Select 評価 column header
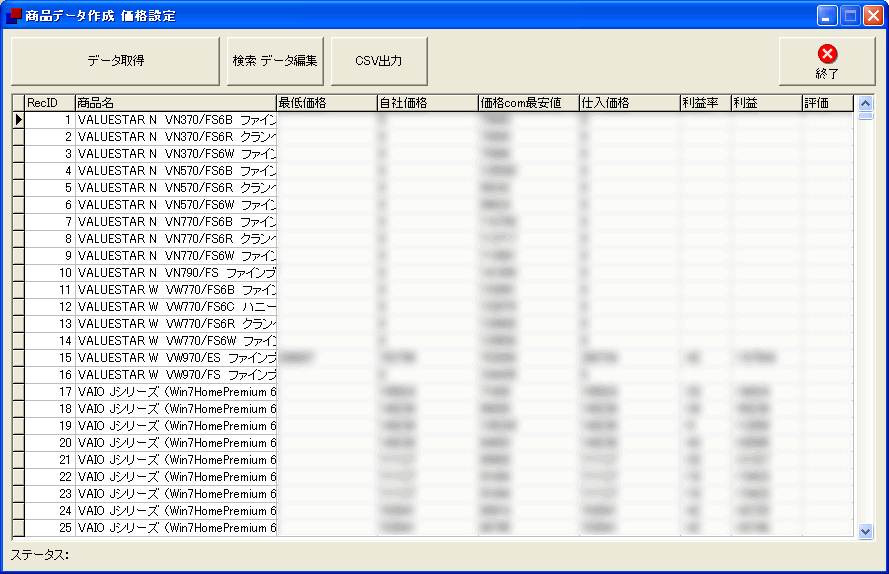 (828, 103)
